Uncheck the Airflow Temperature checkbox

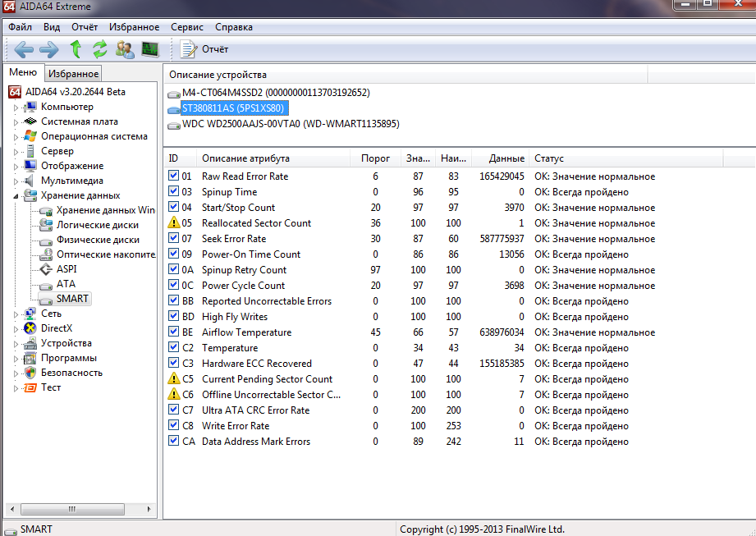click(173, 331)
